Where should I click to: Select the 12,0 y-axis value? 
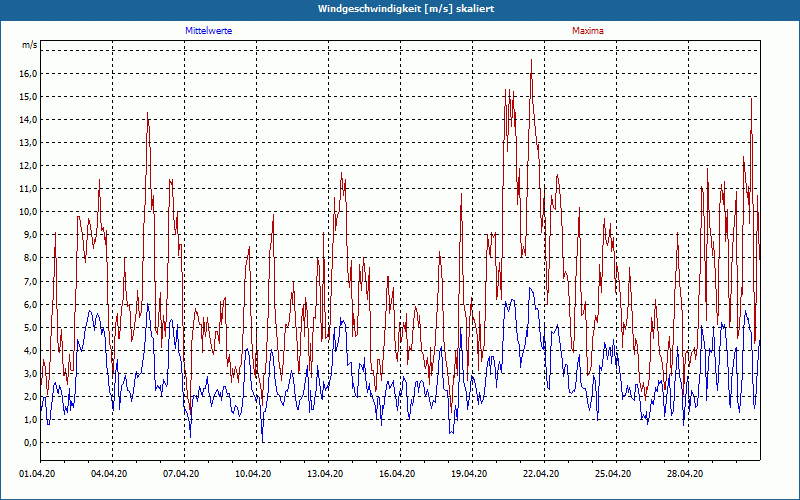(29, 165)
